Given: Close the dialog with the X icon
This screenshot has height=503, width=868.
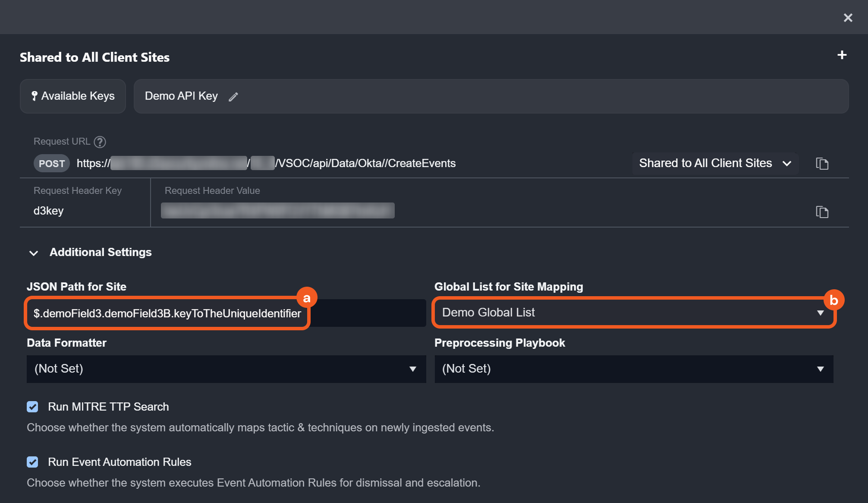Looking at the screenshot, I should click(848, 18).
